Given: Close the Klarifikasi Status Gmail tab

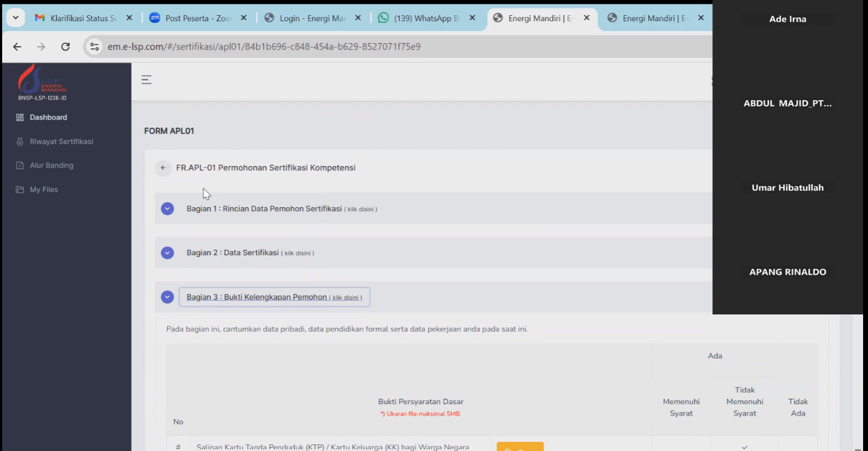Looking at the screenshot, I should 129,18.
